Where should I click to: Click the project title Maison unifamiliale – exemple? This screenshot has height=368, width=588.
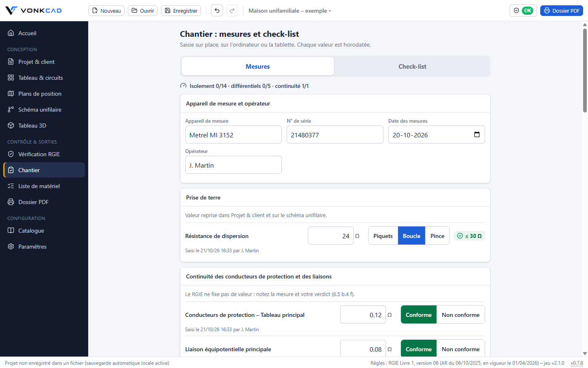(288, 11)
